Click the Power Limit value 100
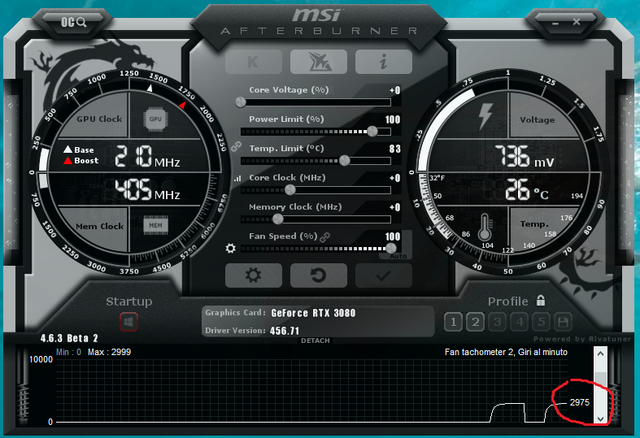 [x=393, y=120]
